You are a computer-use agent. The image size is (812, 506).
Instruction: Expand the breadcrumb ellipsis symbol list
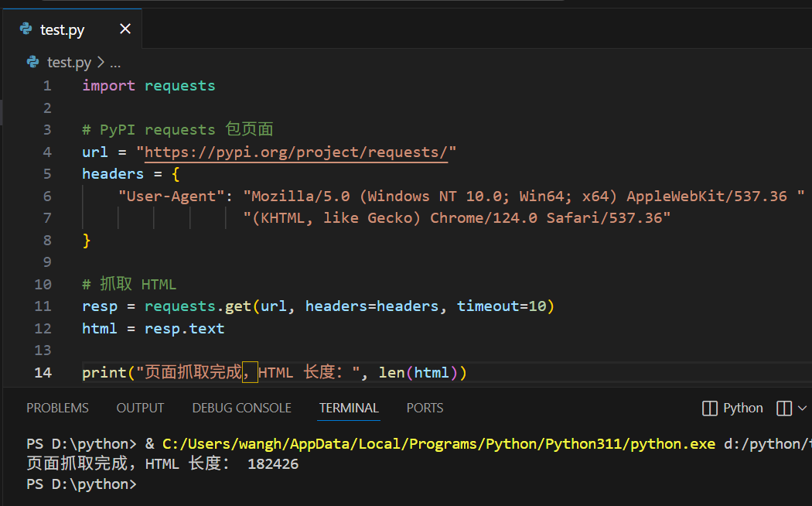[x=114, y=62]
